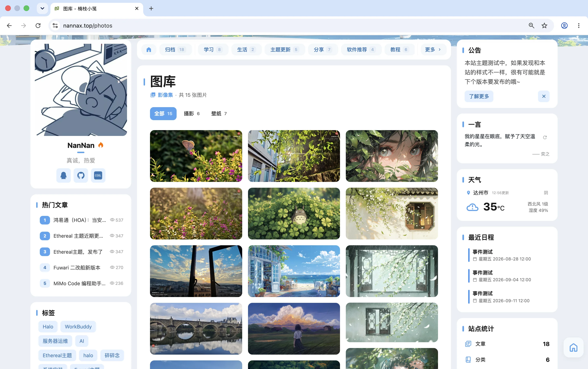Switch to the 摄影 6 filter
This screenshot has width=588, height=369.
coord(192,114)
